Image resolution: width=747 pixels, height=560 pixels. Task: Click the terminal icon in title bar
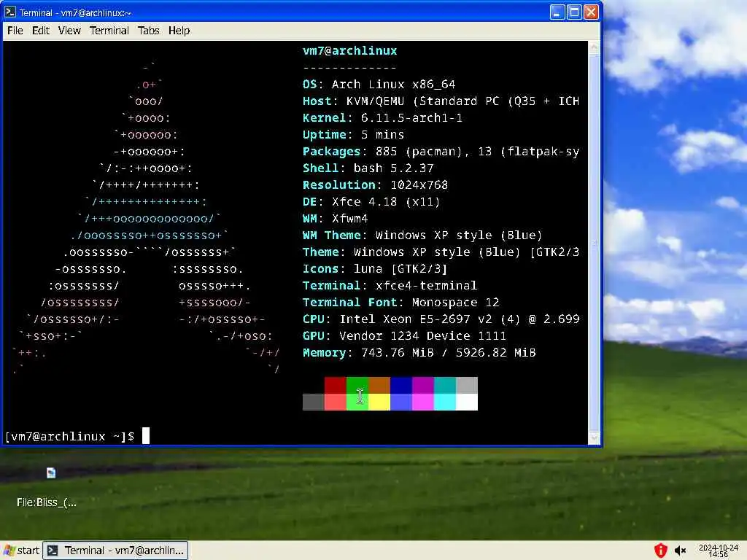click(10, 12)
